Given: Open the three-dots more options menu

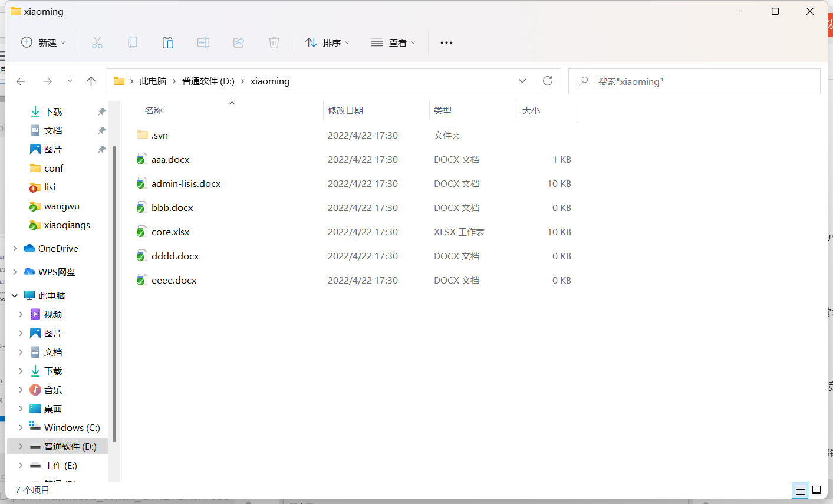Looking at the screenshot, I should click(x=446, y=42).
